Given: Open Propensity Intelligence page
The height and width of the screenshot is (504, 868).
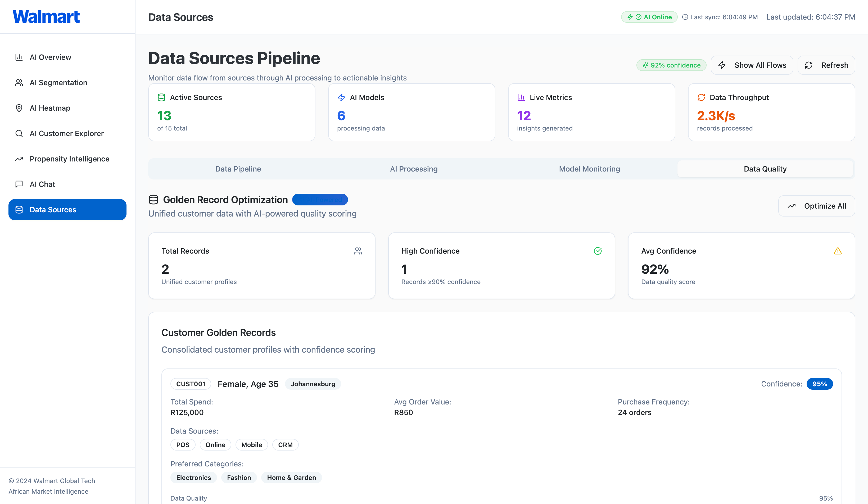Looking at the screenshot, I should (67, 159).
